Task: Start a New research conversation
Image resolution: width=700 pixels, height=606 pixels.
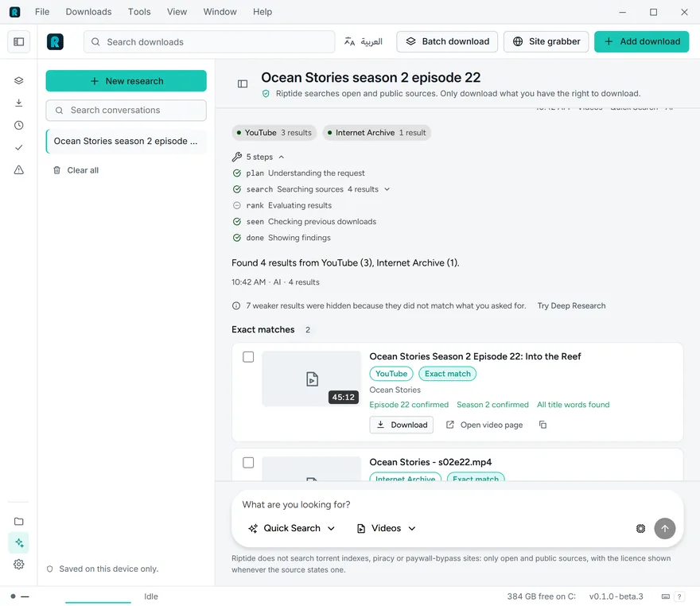Action: [126, 81]
